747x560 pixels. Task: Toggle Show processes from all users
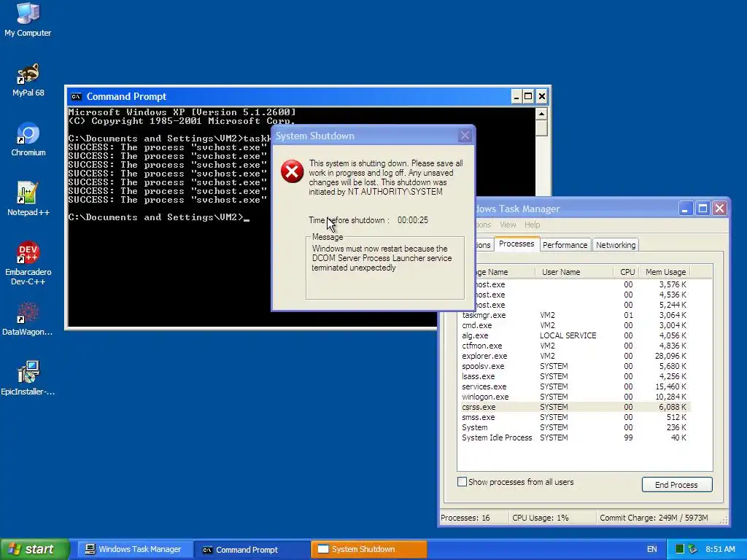click(462, 482)
